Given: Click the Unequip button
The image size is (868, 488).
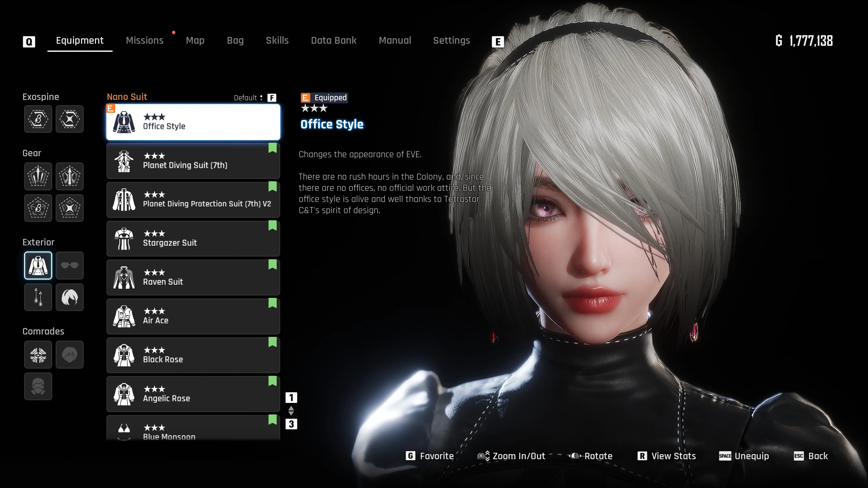Looking at the screenshot, I should 744,456.
